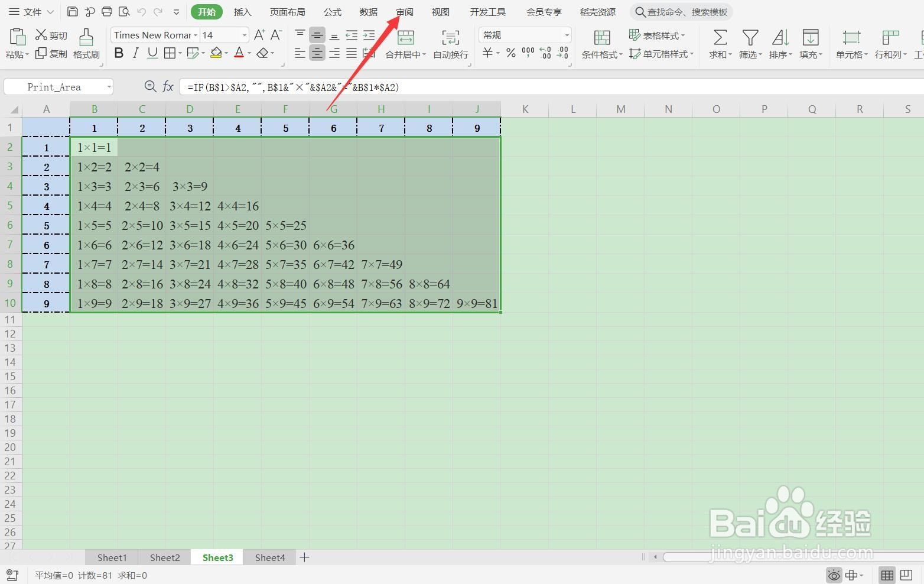Toggle Underline formatting

pyautogui.click(x=152, y=53)
